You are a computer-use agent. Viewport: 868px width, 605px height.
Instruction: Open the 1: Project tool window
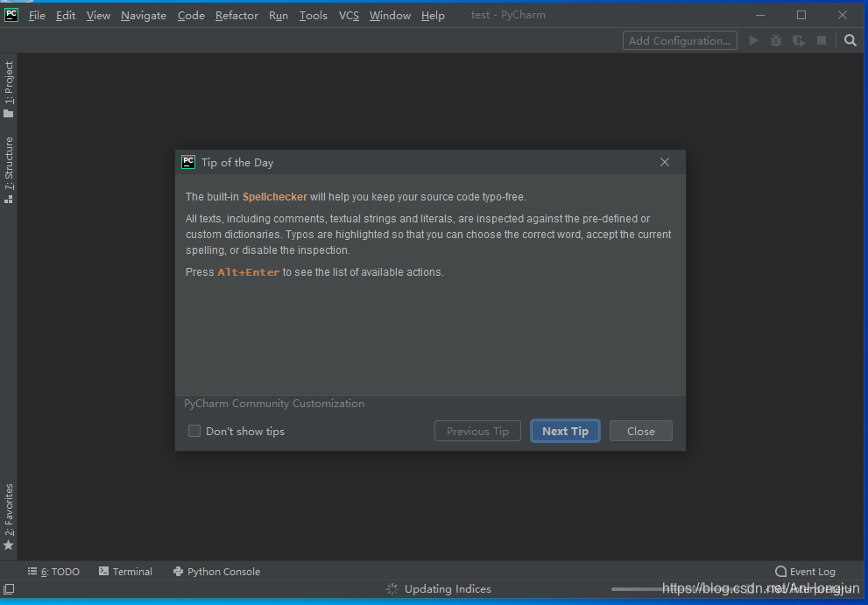tap(9, 89)
